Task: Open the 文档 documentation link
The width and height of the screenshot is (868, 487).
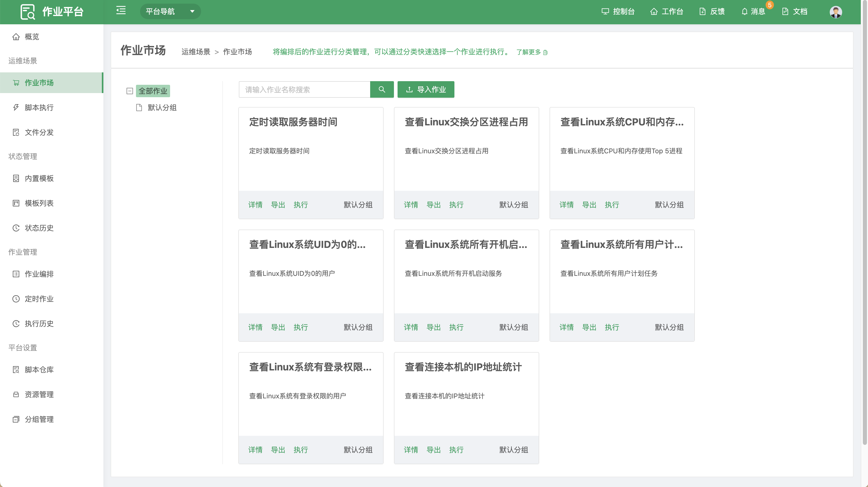Action: [x=795, y=12]
